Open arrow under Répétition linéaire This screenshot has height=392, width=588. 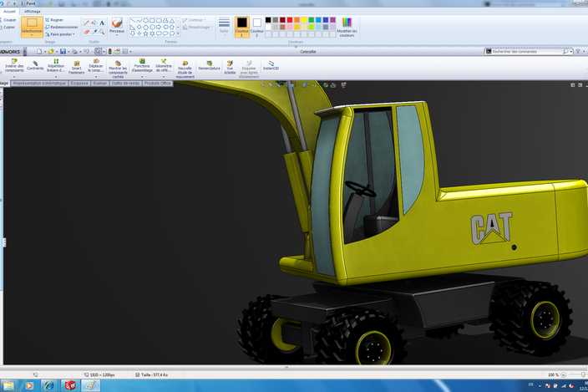click(55, 77)
